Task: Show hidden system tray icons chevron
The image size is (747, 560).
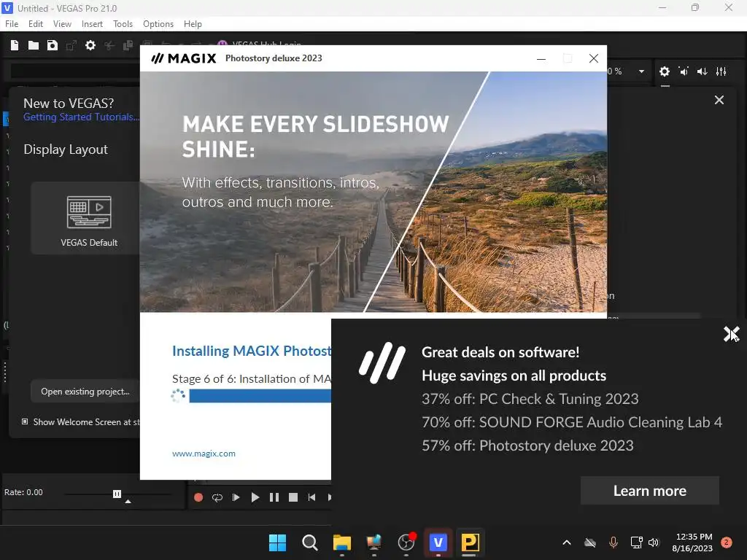Action: [566, 542]
